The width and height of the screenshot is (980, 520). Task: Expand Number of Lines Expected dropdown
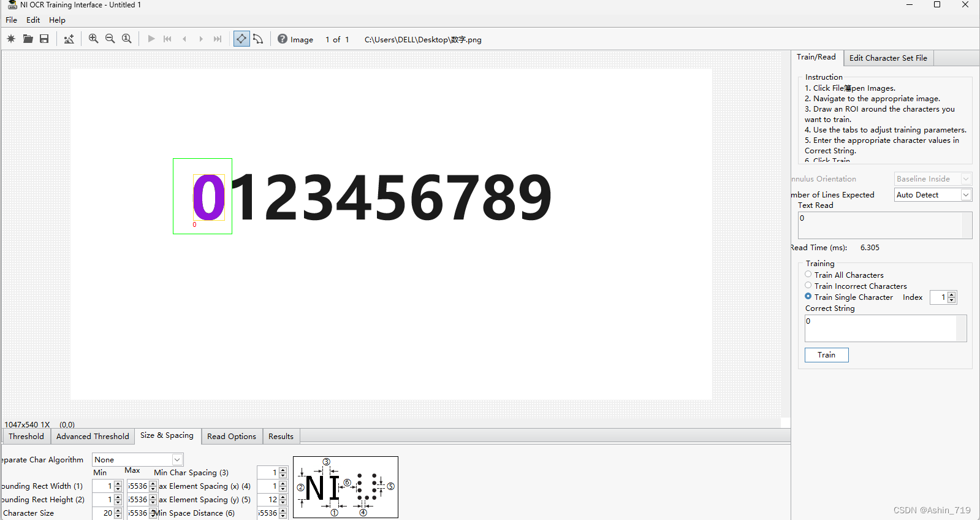pos(966,195)
